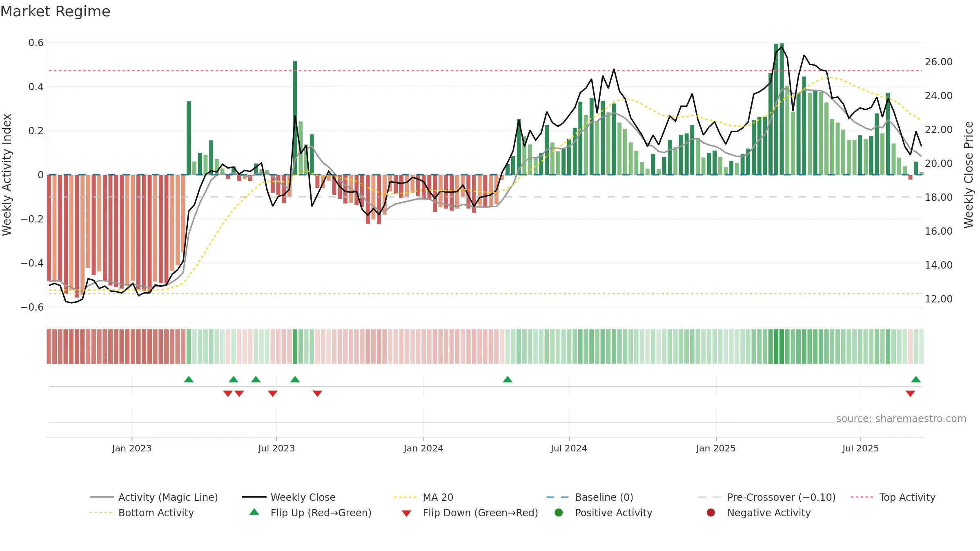Click the Jan 2024 x-axis label
The height and width of the screenshot is (551, 980).
[423, 448]
